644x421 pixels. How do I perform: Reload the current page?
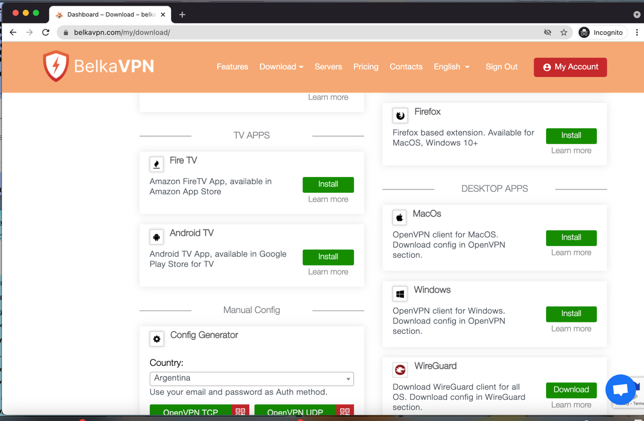(x=46, y=32)
